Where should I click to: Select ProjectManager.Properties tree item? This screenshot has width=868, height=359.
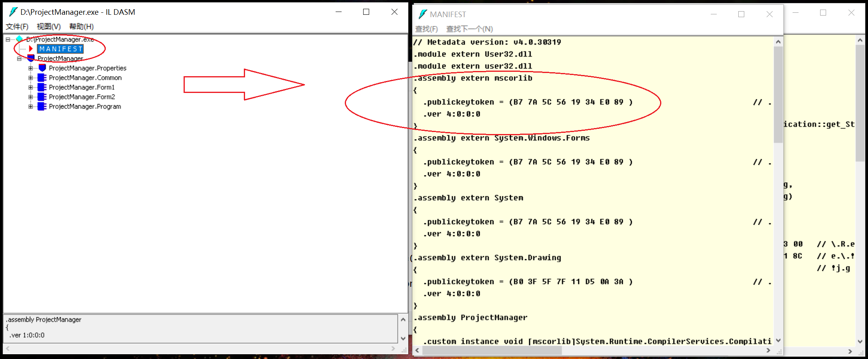coord(87,68)
